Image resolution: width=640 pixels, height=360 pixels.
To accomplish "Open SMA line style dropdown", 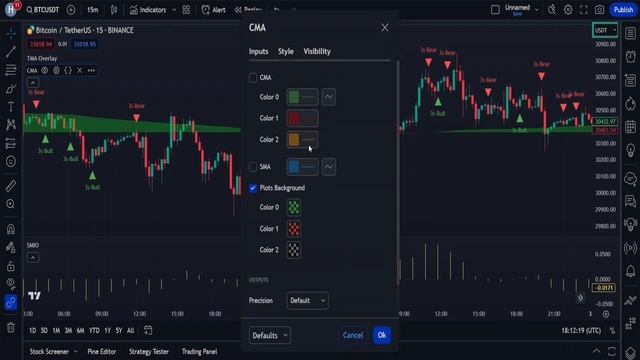I will [329, 167].
